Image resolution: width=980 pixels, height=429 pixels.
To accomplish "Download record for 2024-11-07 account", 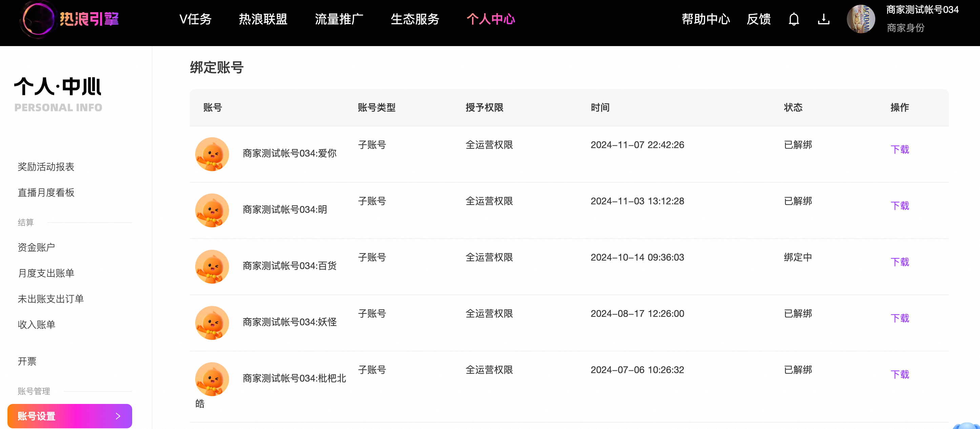I will (900, 149).
